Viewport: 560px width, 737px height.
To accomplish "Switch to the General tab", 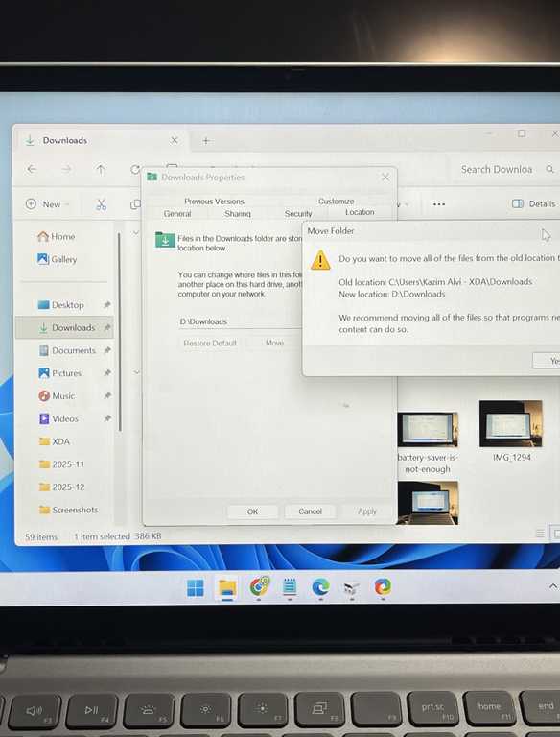I will coord(177,214).
